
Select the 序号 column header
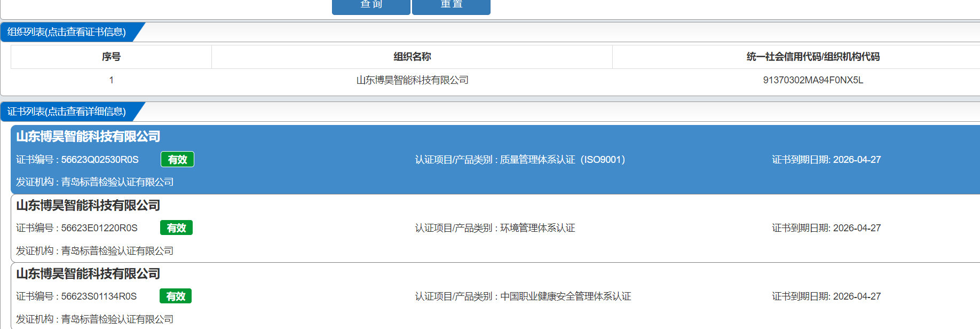111,57
